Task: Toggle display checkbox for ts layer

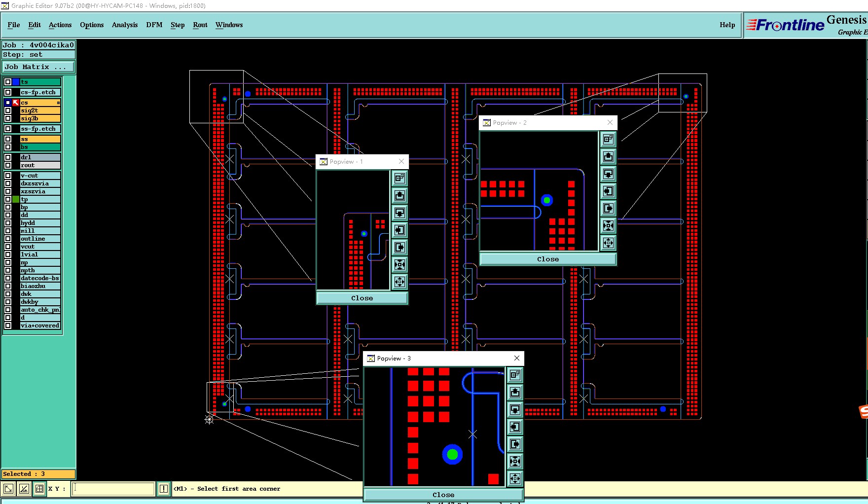Action: (x=8, y=82)
